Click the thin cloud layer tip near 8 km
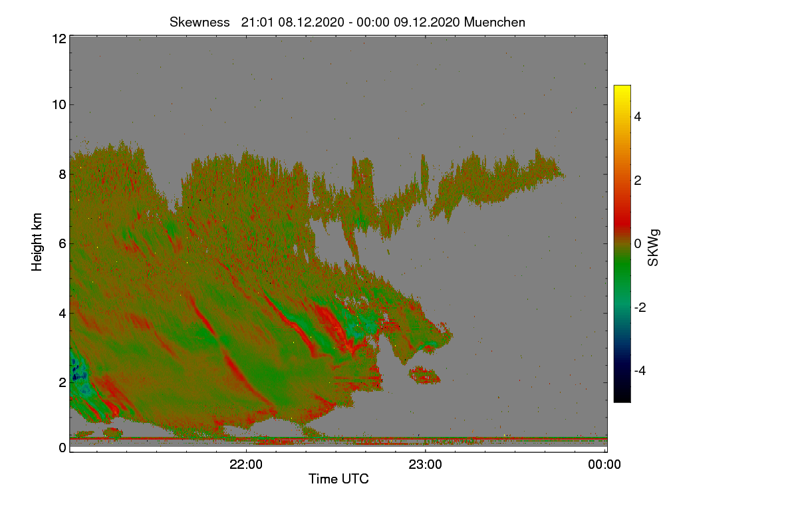This screenshot has height=532, width=798. coord(560,174)
